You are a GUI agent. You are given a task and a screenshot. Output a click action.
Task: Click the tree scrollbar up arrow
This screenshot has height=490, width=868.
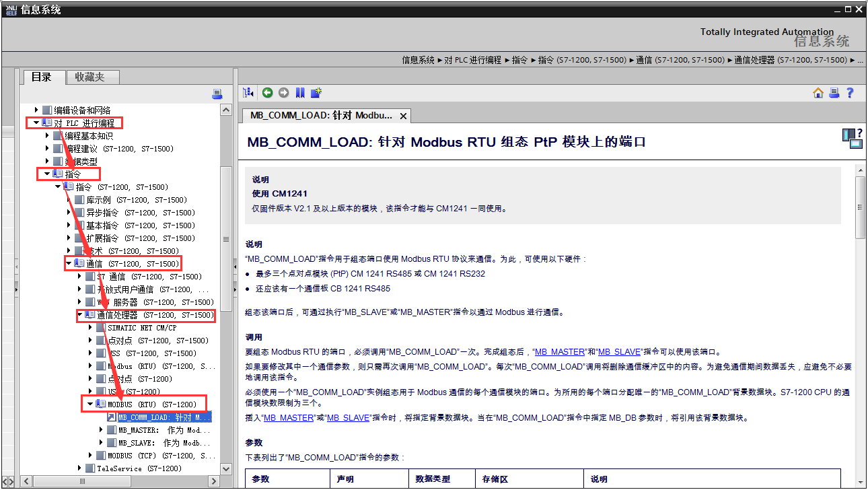coord(226,111)
